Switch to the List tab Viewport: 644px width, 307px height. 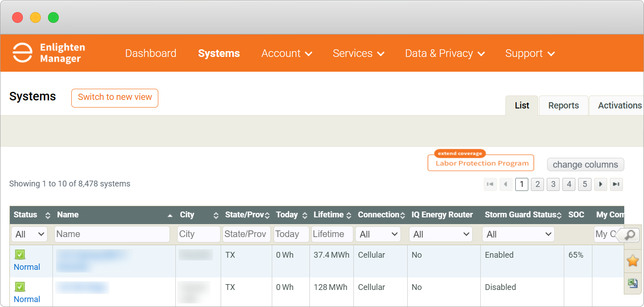[x=522, y=105]
